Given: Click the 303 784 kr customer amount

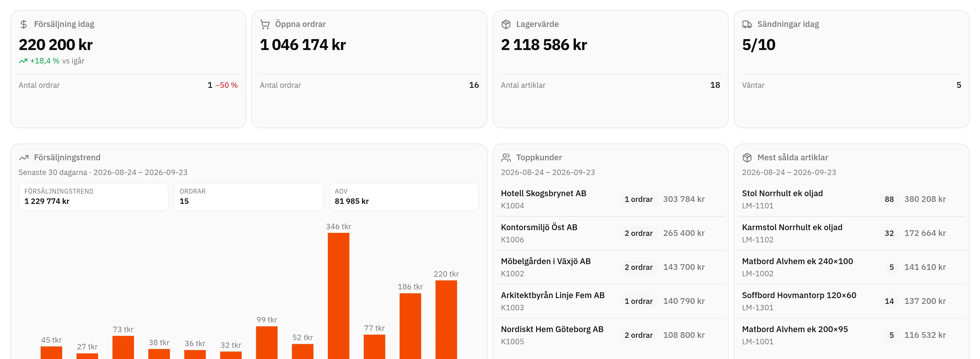Looking at the screenshot, I should point(684,199).
